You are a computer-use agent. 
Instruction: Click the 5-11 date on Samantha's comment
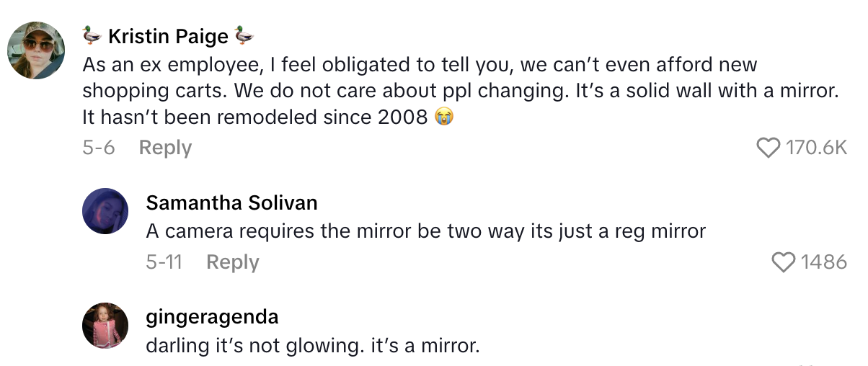164,262
